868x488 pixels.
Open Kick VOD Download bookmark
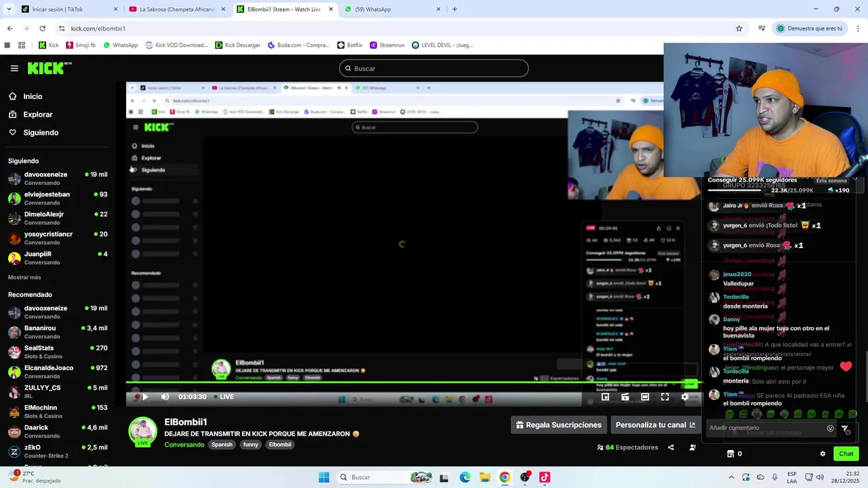coord(176,45)
